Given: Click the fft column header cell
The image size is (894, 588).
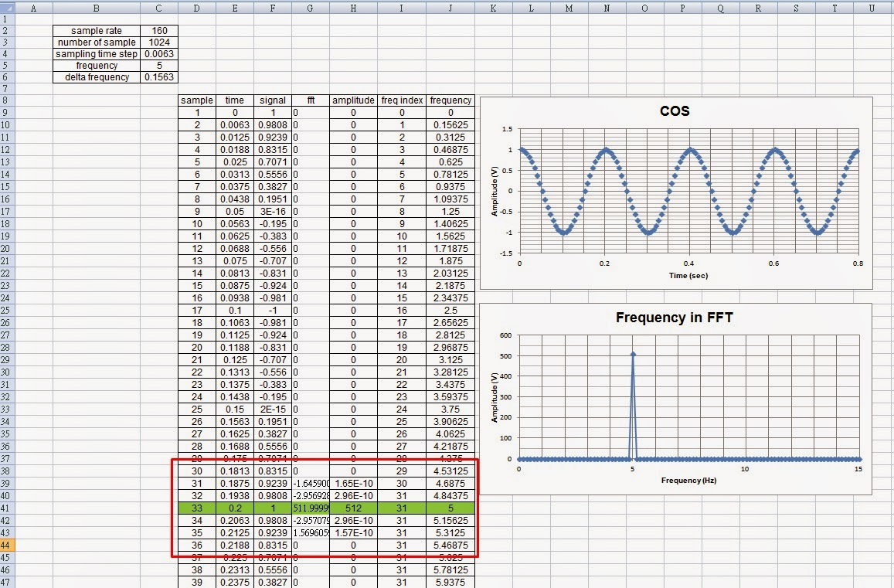Looking at the screenshot, I should click(x=309, y=100).
